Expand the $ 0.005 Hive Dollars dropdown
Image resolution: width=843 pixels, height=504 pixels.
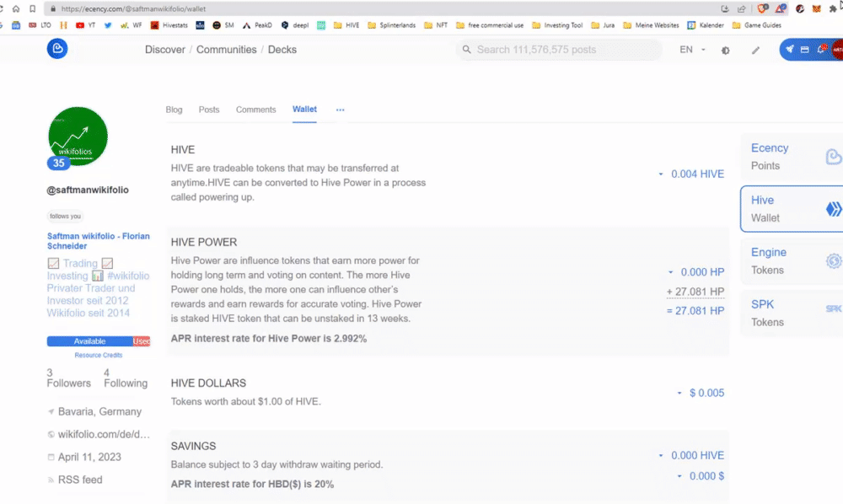[679, 394]
